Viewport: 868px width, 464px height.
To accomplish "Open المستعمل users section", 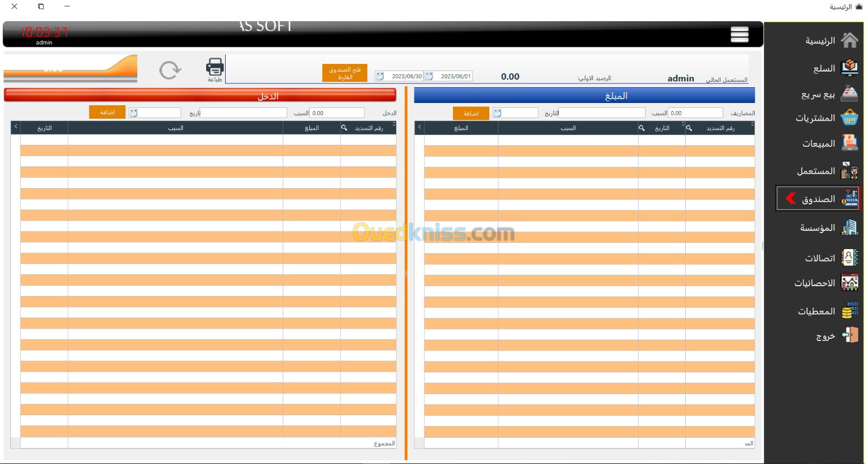I will tap(827, 171).
